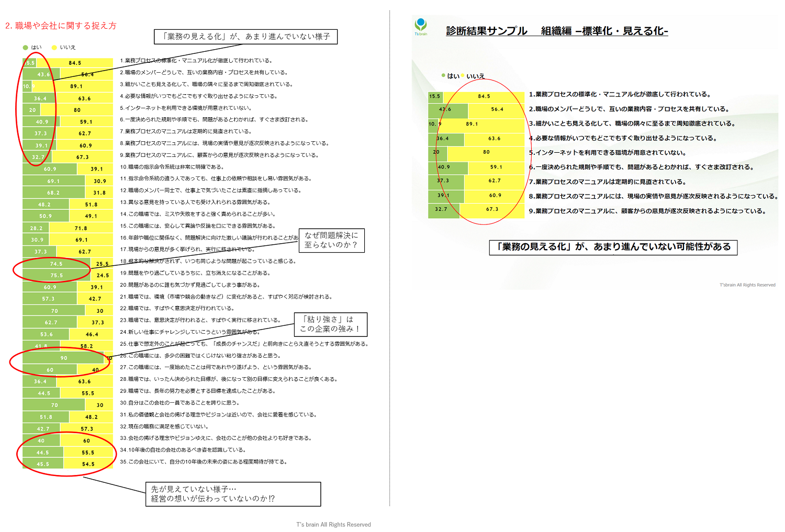Click yellow いいえ legend dot in left chart
The height and width of the screenshot is (532, 785).
tap(54, 48)
